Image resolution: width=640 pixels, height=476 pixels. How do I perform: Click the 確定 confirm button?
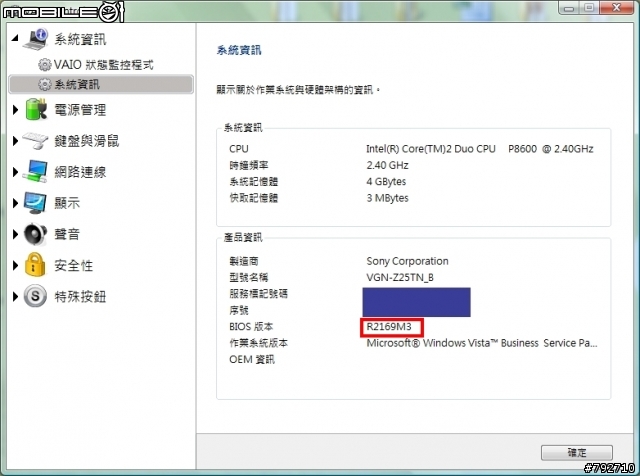click(x=577, y=452)
